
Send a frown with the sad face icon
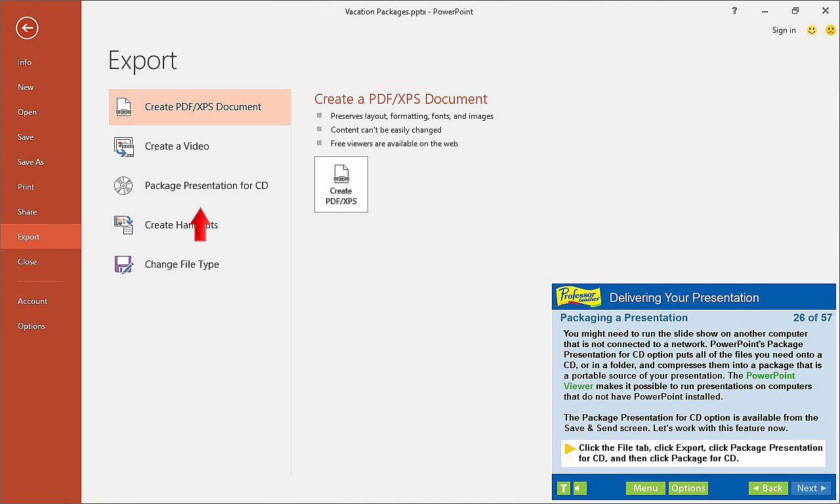(x=830, y=30)
